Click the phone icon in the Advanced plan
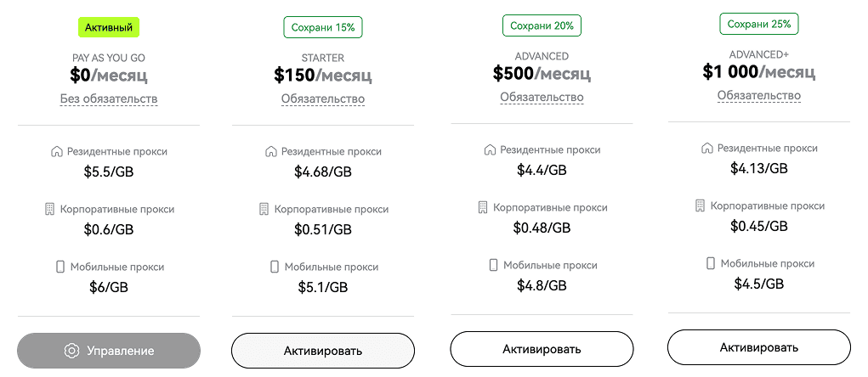The image size is (868, 377). (x=493, y=265)
